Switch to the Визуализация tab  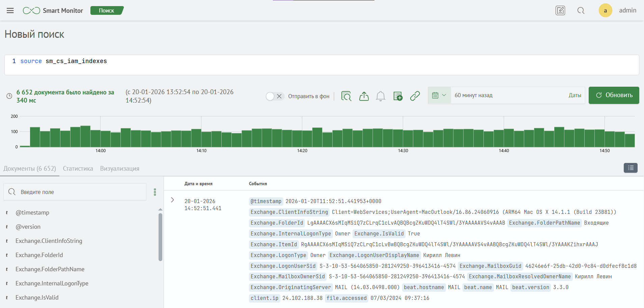120,168
